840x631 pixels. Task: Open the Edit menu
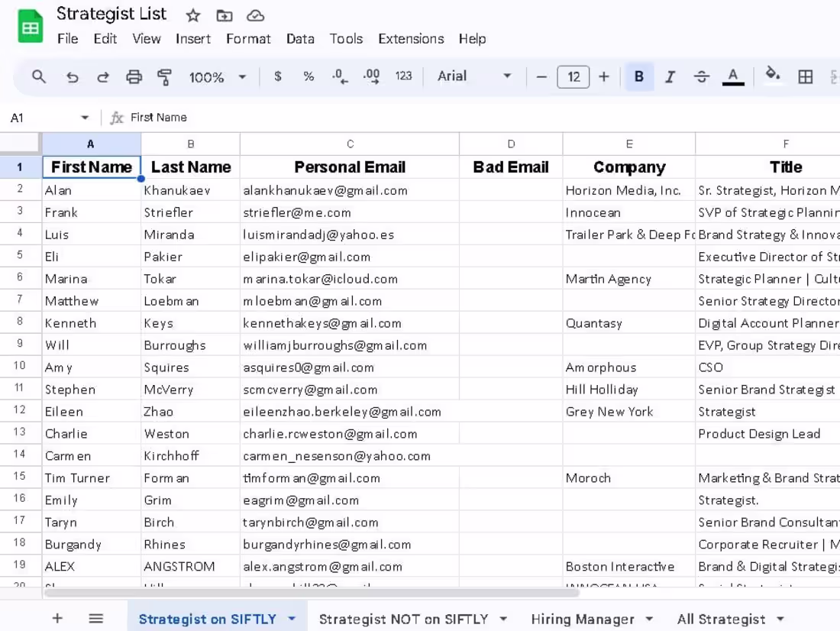(x=105, y=39)
